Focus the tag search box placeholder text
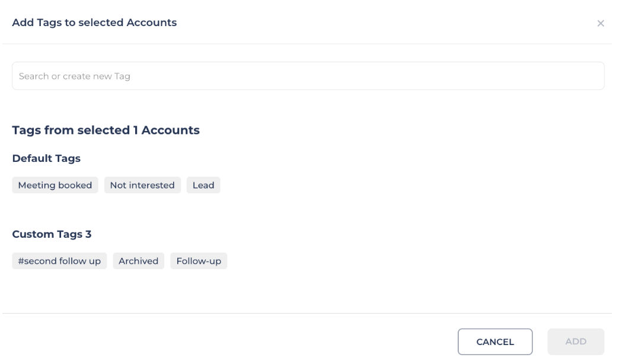 click(x=75, y=76)
